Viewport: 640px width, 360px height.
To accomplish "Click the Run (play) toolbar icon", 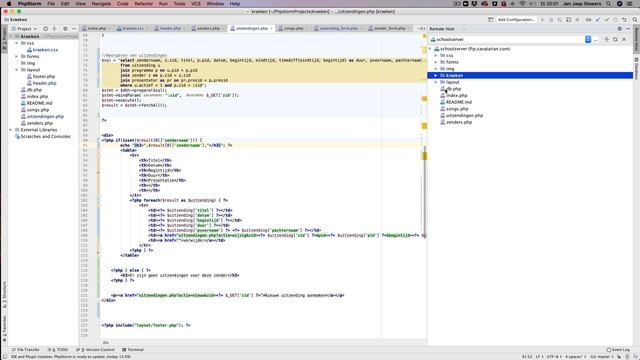I will [542, 20].
